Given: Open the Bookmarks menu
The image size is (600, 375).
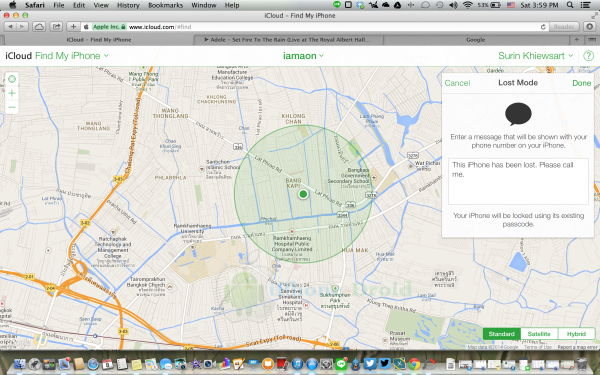Looking at the screenshot, I should point(165,5).
